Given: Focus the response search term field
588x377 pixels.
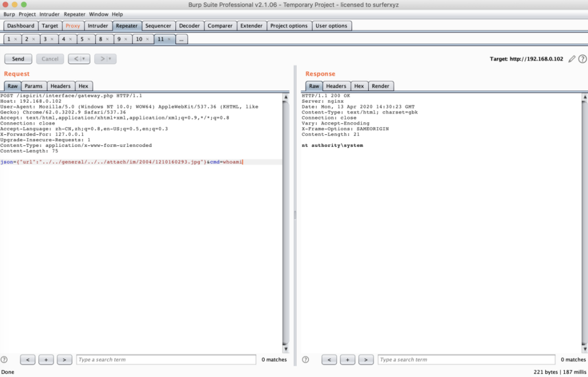Looking at the screenshot, I should 466,360.
